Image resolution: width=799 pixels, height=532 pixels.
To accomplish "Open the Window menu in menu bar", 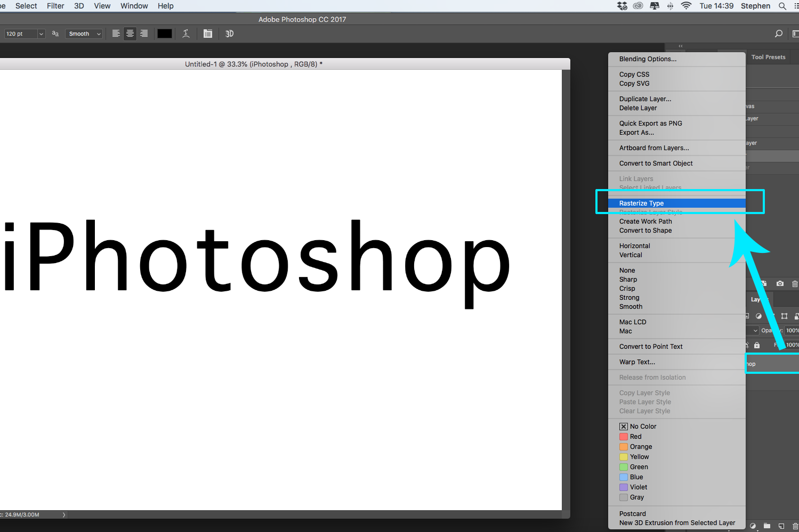I will 134,6.
